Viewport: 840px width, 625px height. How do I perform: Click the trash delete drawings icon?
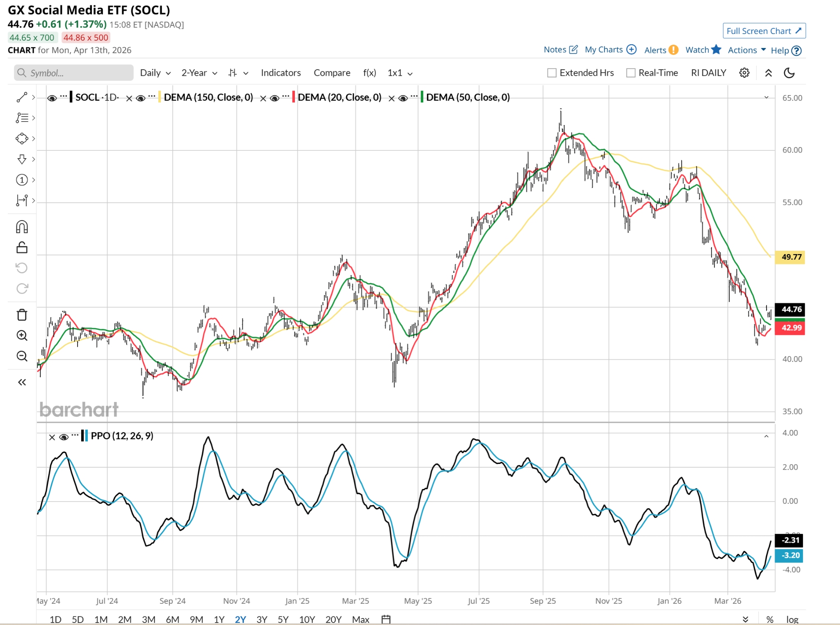(x=22, y=315)
